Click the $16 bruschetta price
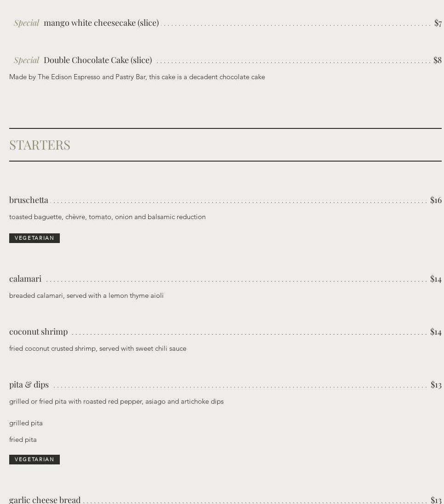The width and height of the screenshot is (444, 504). tap(435, 200)
